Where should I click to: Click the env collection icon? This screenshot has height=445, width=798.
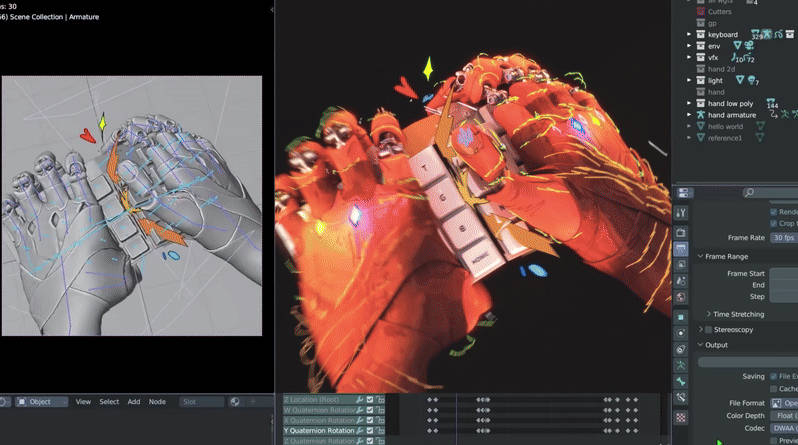tap(701, 46)
